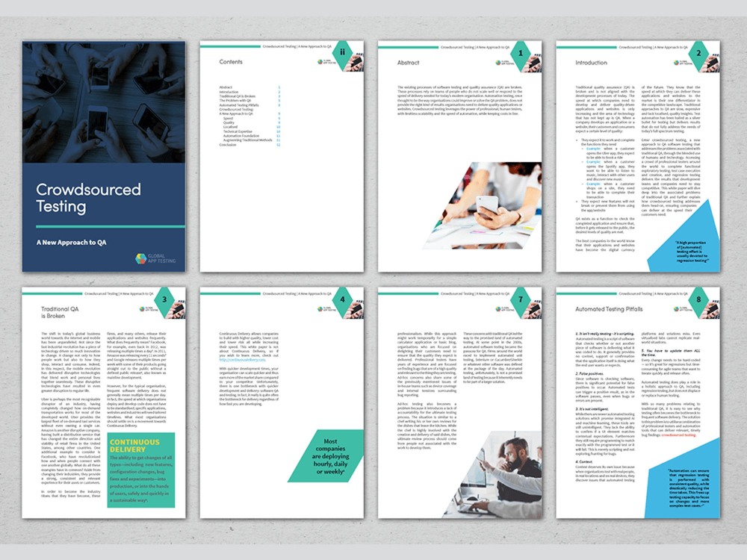Click the page 7 number hexagon
The height and width of the screenshot is (560, 747).
(520, 299)
